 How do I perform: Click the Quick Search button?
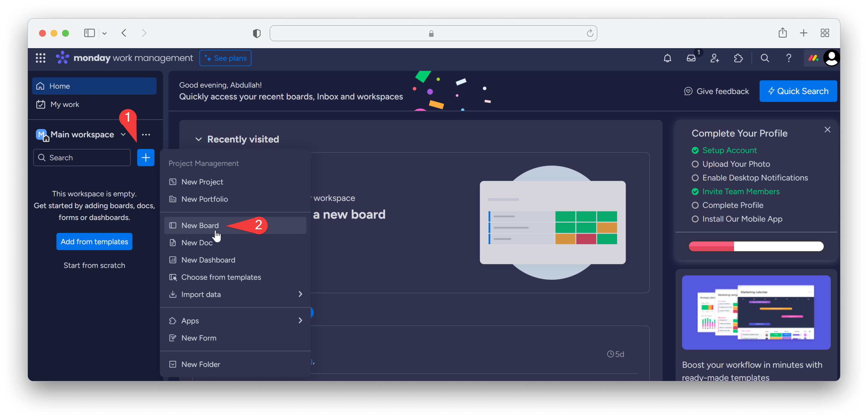798,91
